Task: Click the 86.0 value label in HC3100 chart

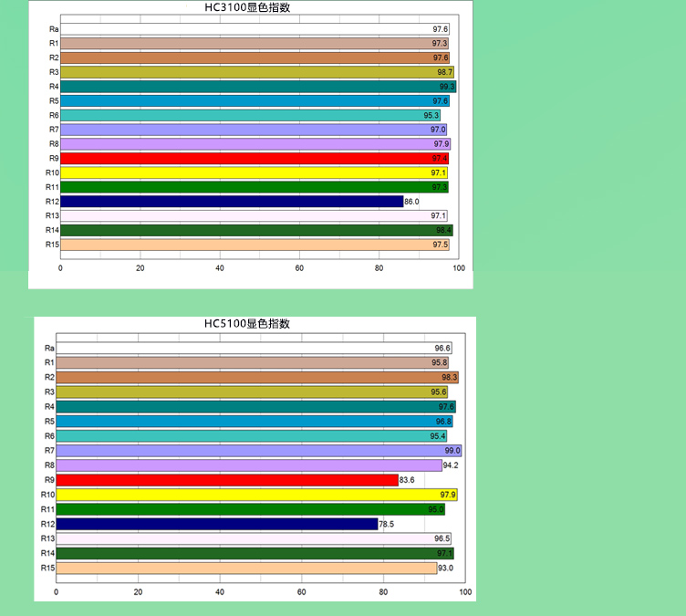Action: click(411, 202)
